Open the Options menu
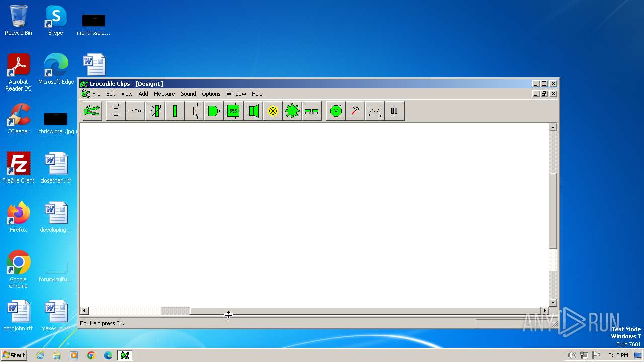 point(211,94)
